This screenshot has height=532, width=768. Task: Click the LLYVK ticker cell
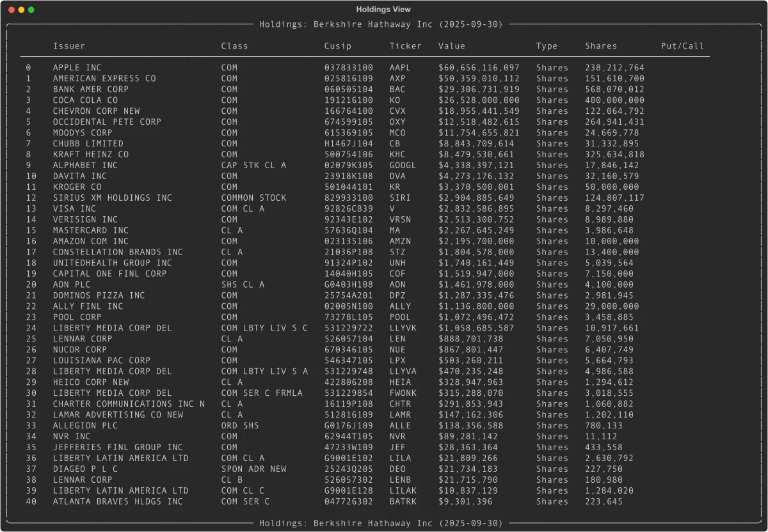[403, 329]
